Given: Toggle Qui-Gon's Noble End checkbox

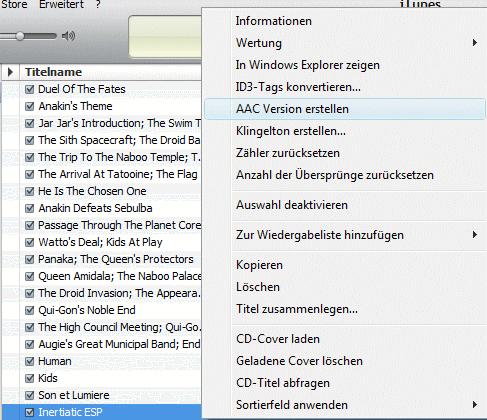Looking at the screenshot, I should [x=30, y=310].
